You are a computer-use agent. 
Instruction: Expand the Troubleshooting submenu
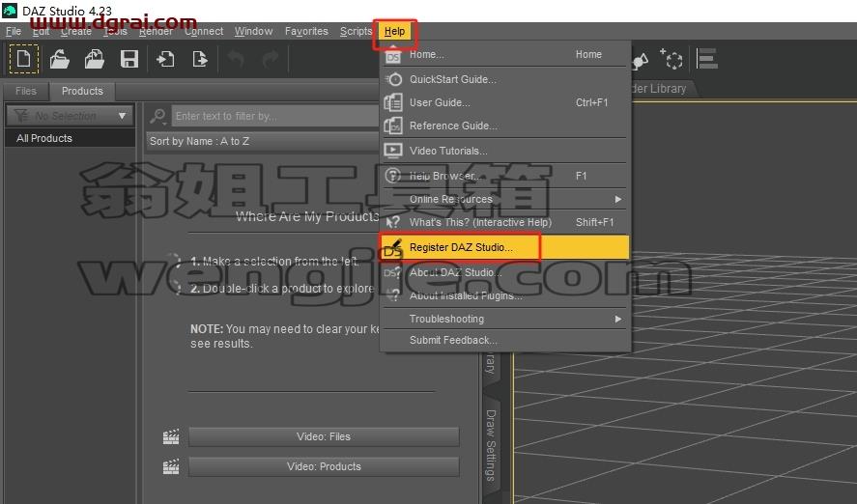click(x=505, y=319)
